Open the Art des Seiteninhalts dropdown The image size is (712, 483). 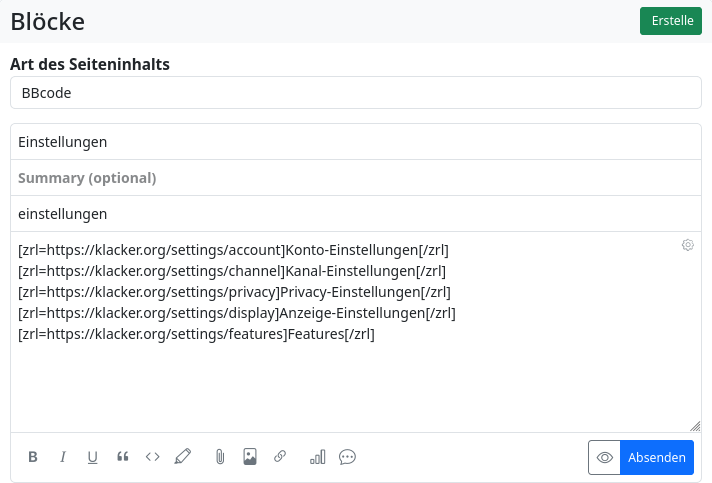356,93
